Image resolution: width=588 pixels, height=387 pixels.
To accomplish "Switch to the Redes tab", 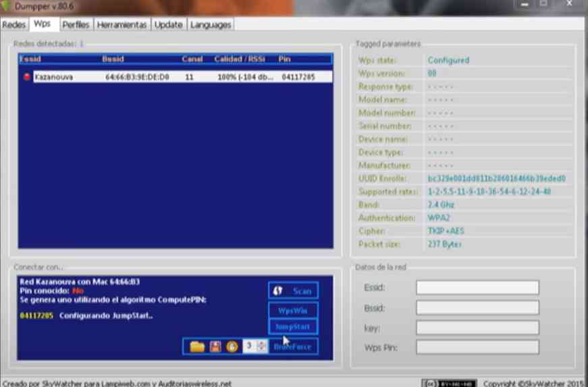I will tap(14, 25).
